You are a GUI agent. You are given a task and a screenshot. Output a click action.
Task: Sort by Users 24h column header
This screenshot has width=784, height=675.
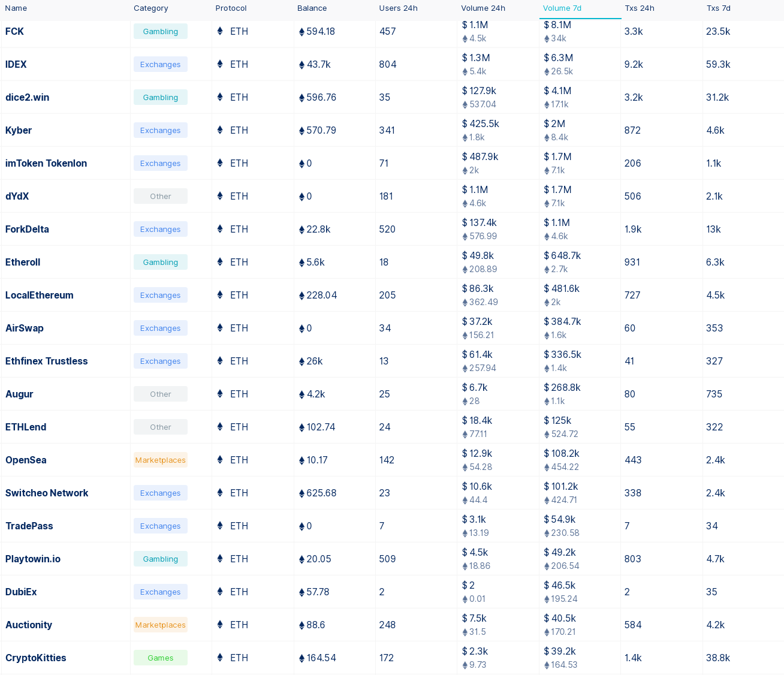(399, 8)
